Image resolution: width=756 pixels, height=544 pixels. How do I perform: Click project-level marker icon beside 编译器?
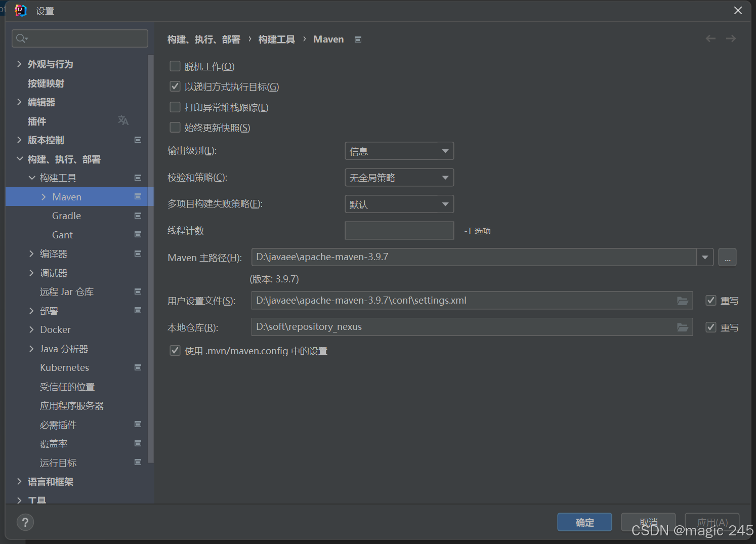click(x=138, y=254)
